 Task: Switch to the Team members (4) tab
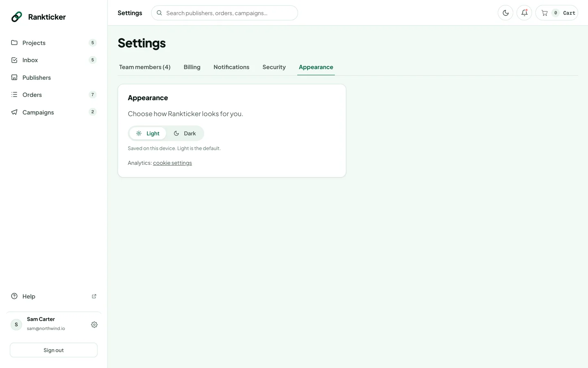[145, 67]
